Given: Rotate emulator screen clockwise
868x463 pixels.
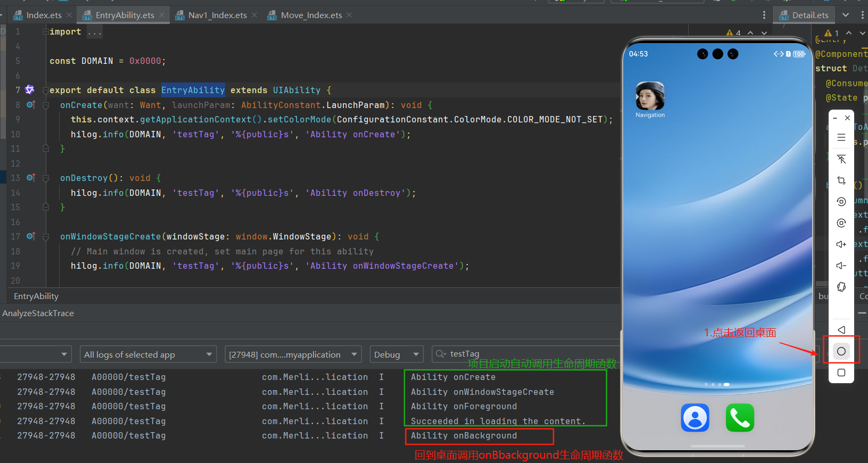Looking at the screenshot, I should [x=841, y=223].
